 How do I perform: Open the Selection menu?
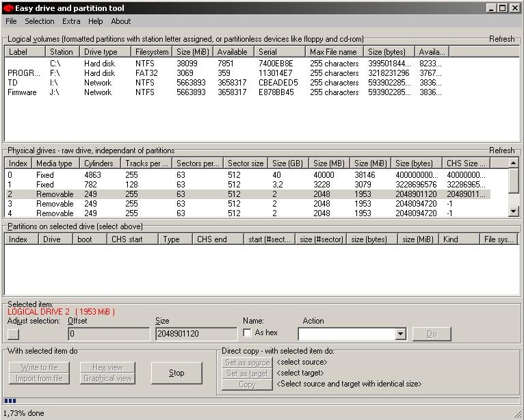tap(39, 21)
